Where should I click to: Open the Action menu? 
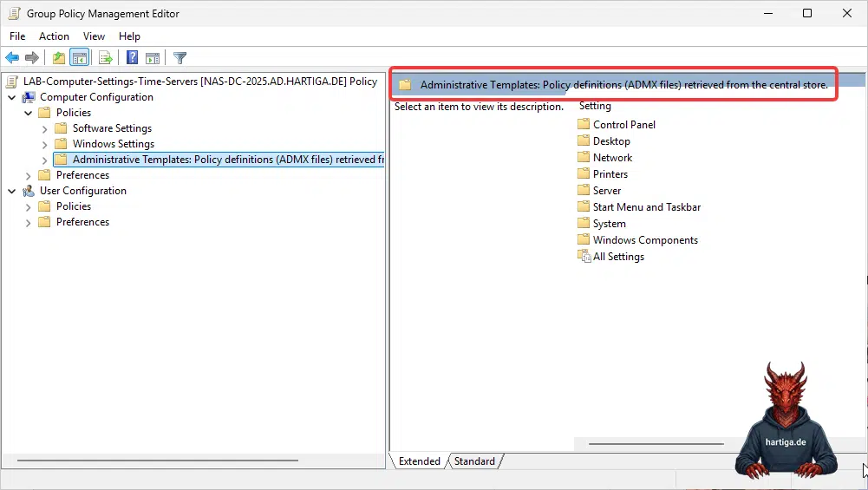[x=54, y=36]
